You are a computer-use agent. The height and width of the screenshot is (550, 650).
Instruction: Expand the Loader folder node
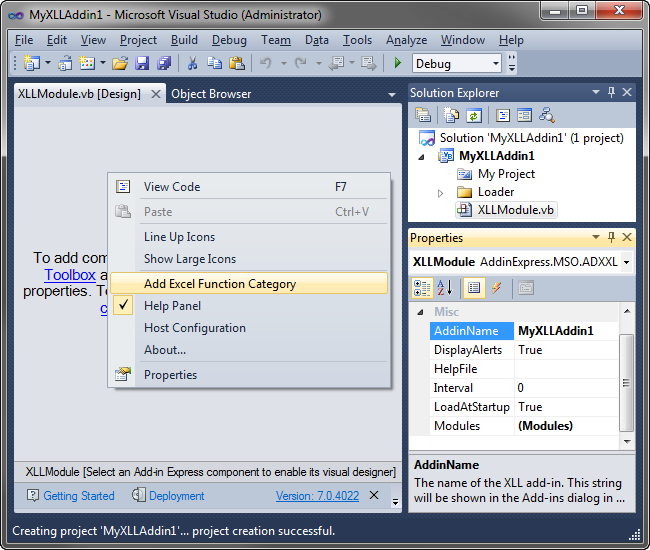pos(440,193)
